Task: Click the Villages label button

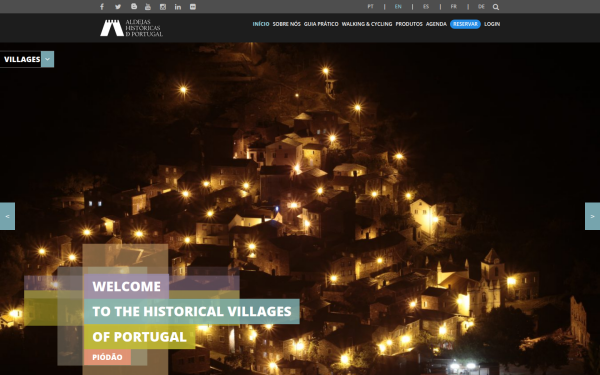Action: (x=21, y=59)
